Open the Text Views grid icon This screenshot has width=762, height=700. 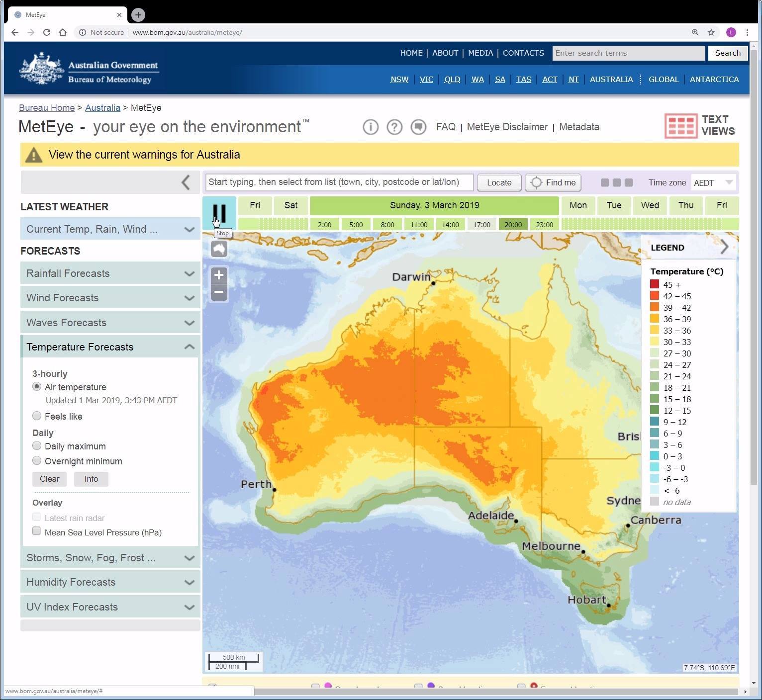coord(681,126)
